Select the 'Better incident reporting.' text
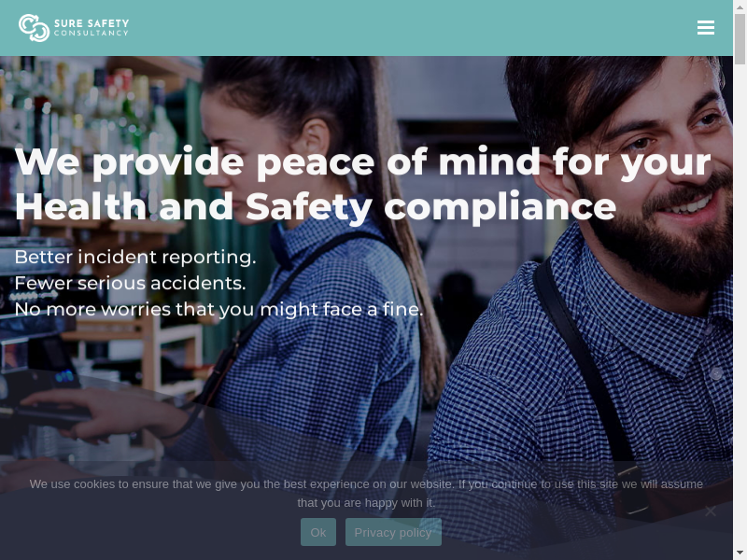 click(135, 258)
